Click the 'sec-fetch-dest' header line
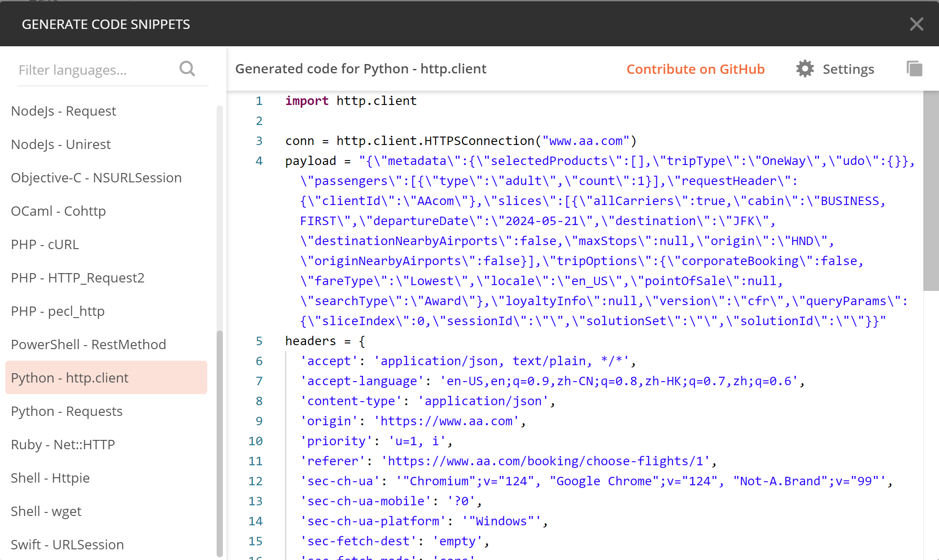 click(395, 541)
